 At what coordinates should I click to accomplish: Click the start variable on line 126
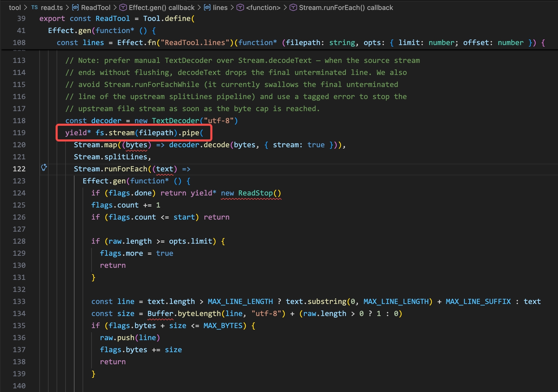click(184, 217)
